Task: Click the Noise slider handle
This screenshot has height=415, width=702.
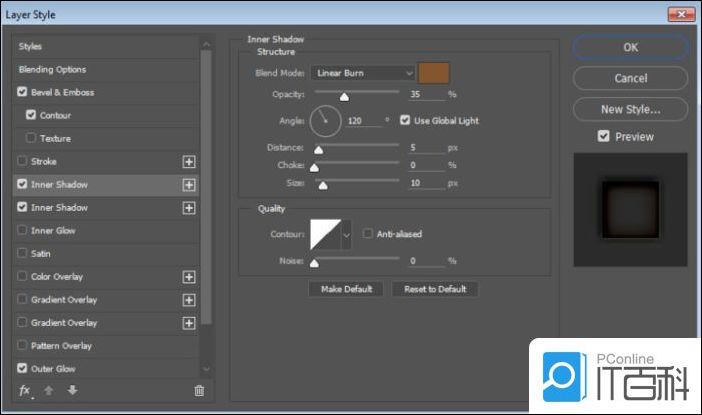Action: click(314, 263)
